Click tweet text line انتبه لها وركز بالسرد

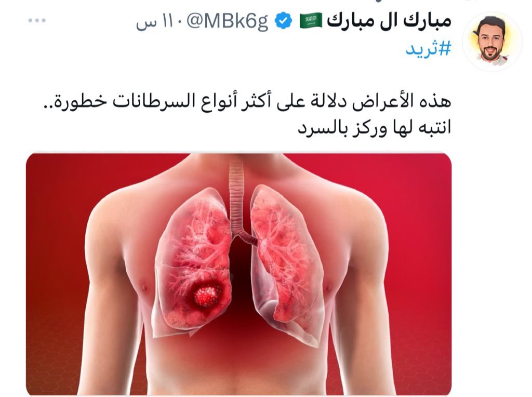click(x=375, y=128)
